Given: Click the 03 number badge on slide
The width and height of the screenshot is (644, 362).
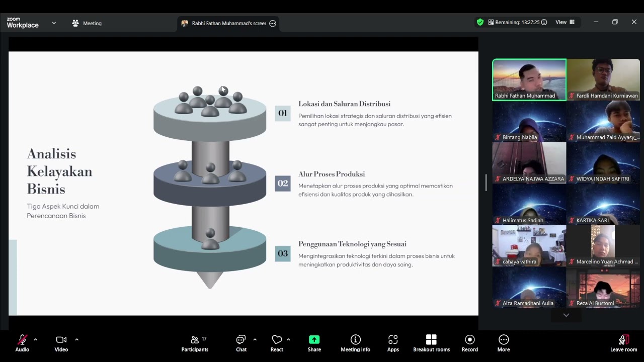Looking at the screenshot, I should click(283, 253).
